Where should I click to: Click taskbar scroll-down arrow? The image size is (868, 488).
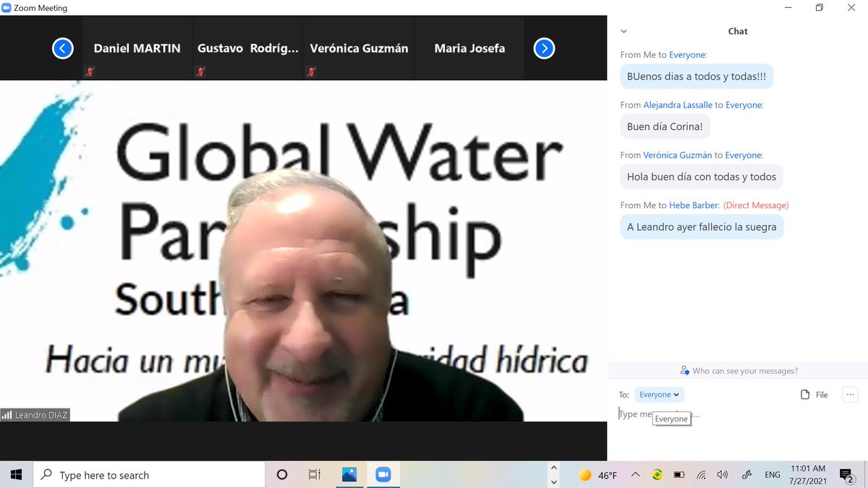coord(554,481)
